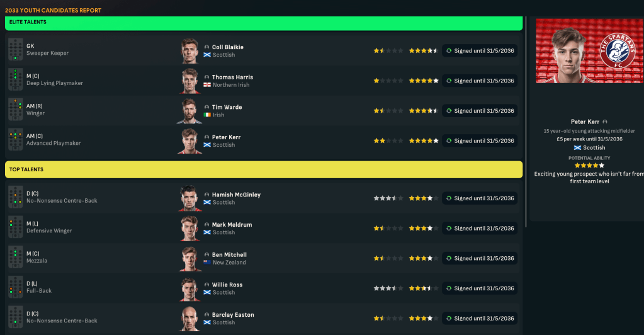Click the info icon next to Peter Kerr in side panel

point(605,122)
